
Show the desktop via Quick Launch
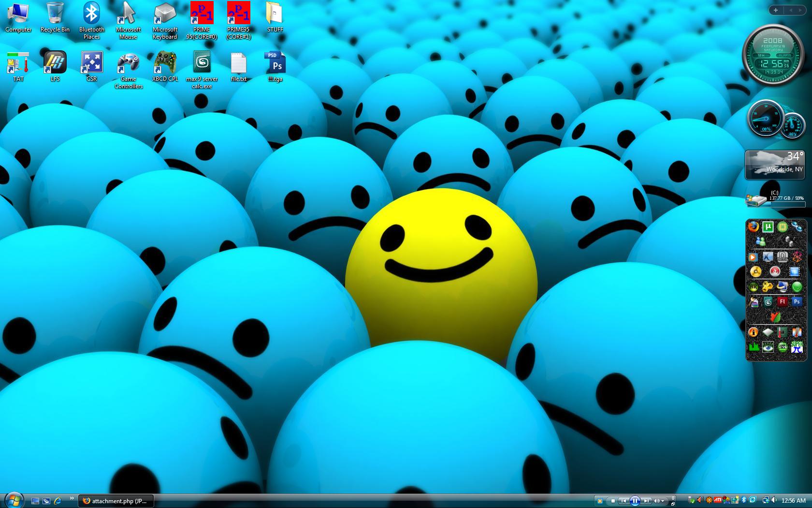point(35,501)
